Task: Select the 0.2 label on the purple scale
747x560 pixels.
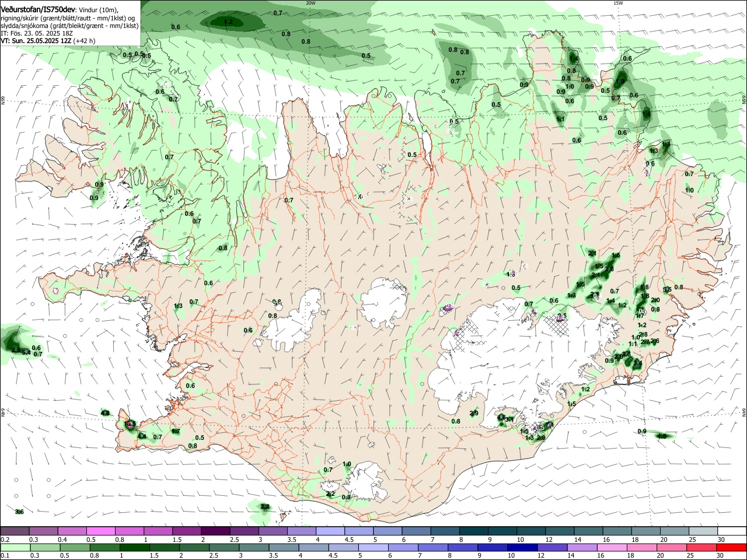Action: click(x=5, y=540)
